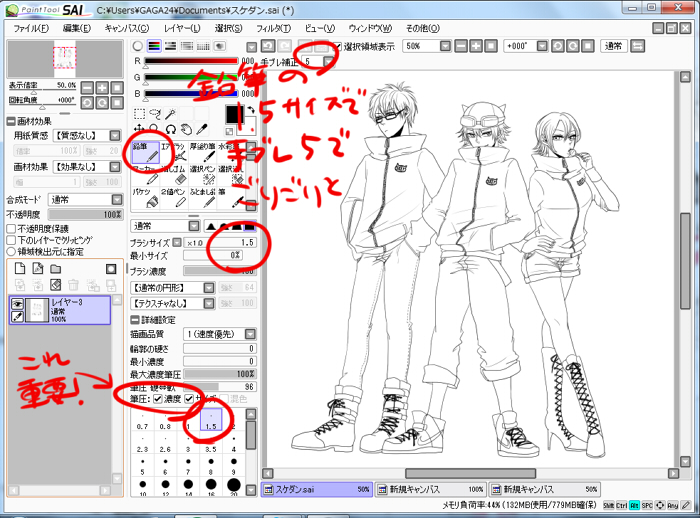Show the color wheel panel

pos(138,46)
